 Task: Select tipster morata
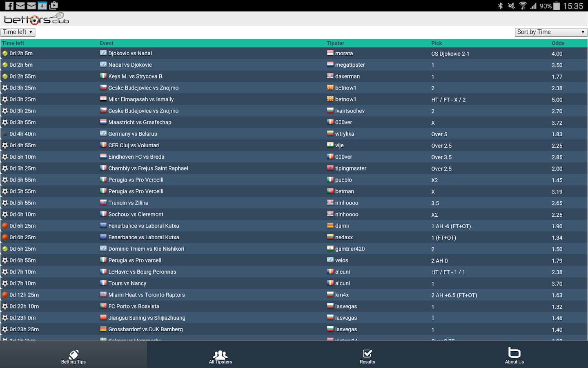(x=344, y=54)
